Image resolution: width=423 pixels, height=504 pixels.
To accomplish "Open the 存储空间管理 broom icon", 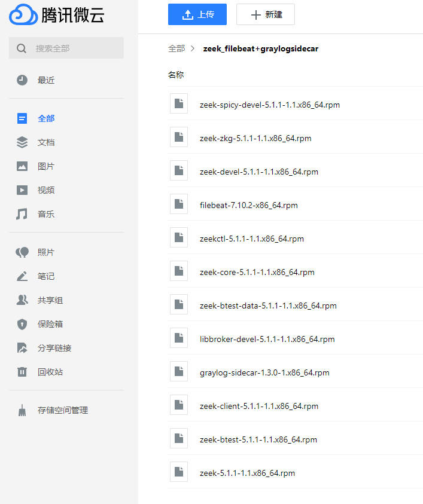I will click(x=22, y=410).
